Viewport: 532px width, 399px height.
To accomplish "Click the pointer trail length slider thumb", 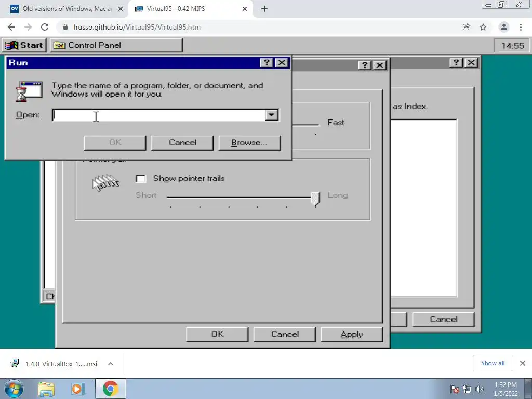I will click(x=315, y=199).
